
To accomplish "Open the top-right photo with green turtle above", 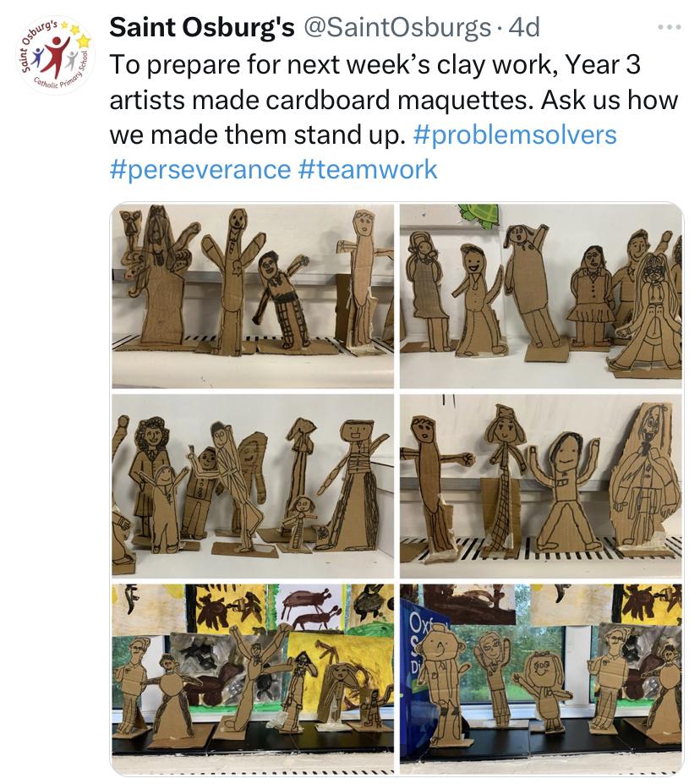I will 541,296.
